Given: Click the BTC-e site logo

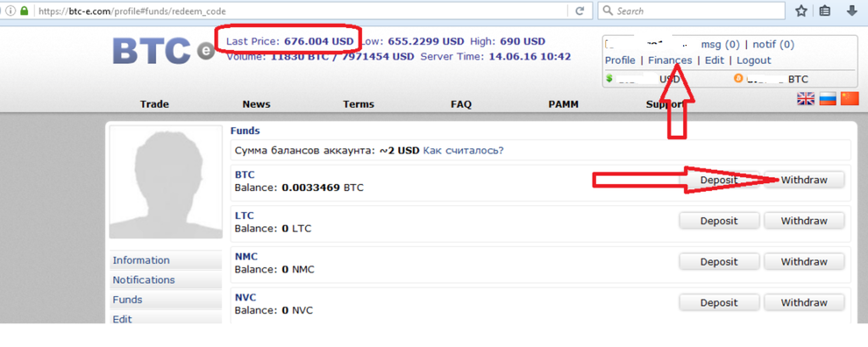Looking at the screenshot, I should coord(164,51).
